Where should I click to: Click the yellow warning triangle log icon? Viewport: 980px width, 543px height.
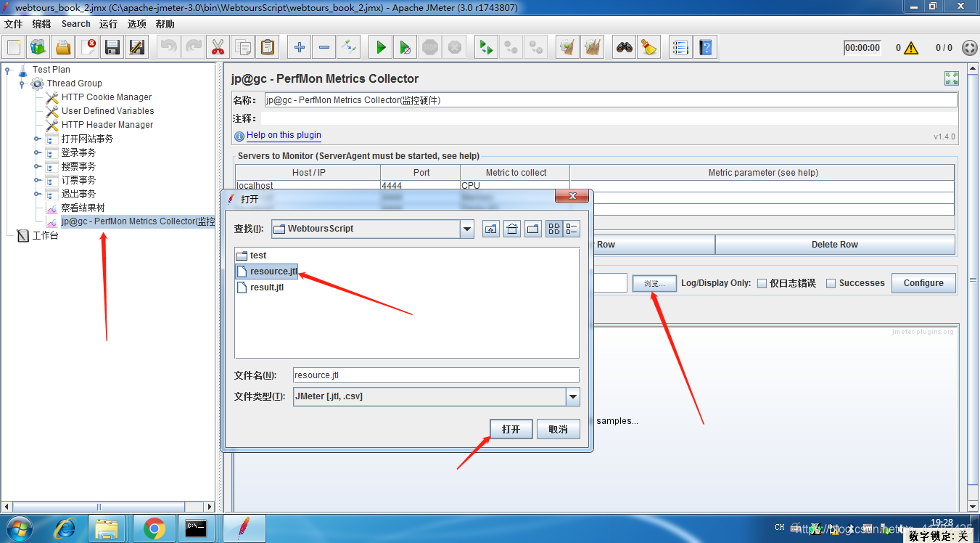(911, 48)
